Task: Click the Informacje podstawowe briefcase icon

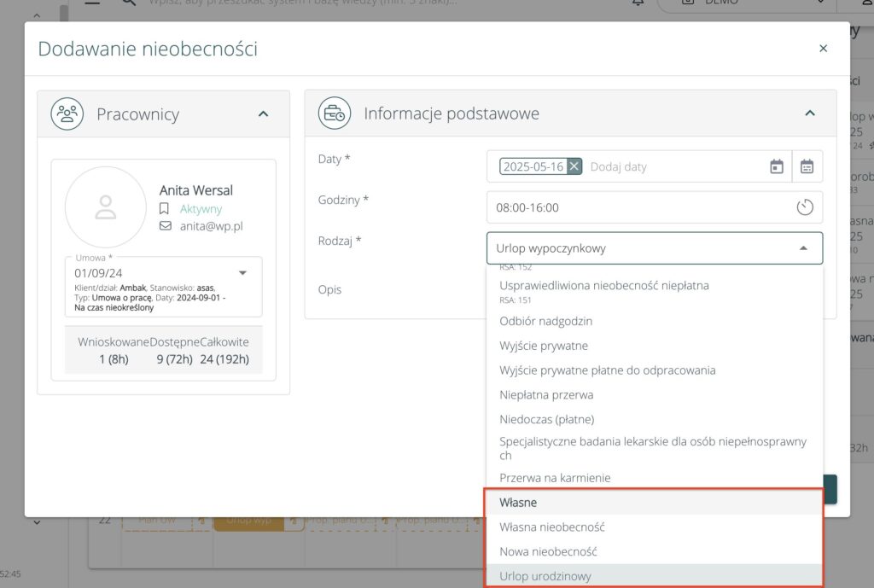Action: (x=334, y=114)
